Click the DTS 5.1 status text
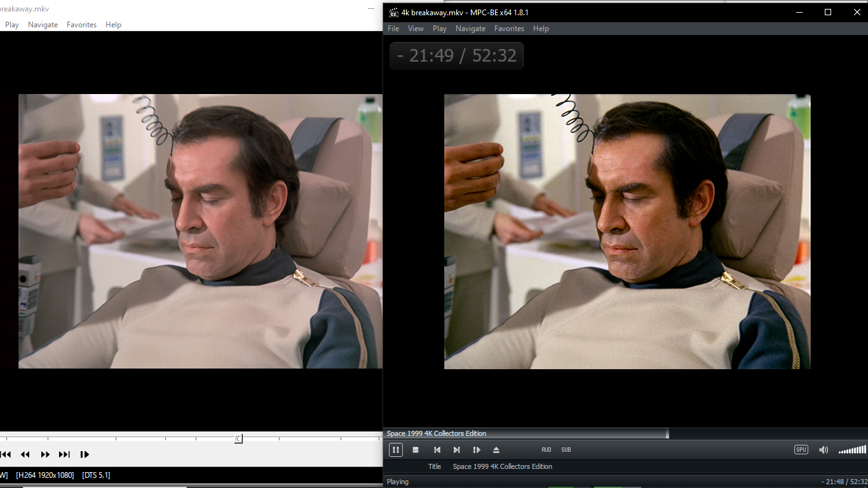The width and height of the screenshot is (868, 488). (x=96, y=475)
